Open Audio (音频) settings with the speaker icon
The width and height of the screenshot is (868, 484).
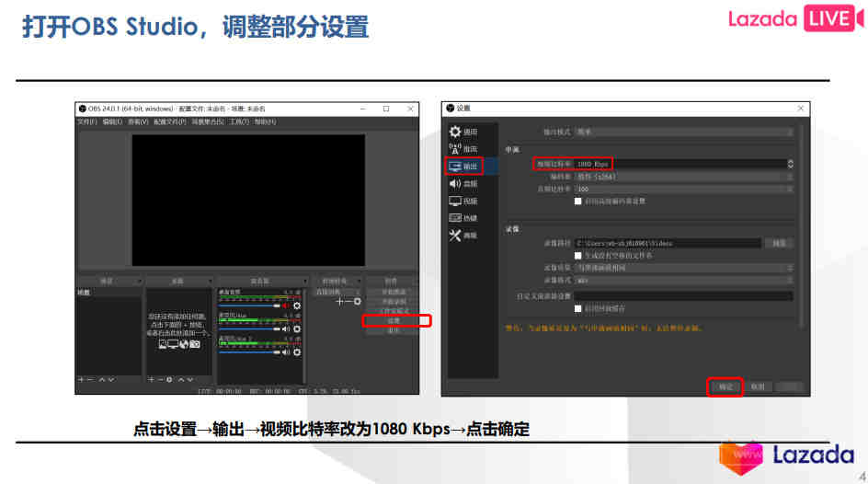pos(463,184)
